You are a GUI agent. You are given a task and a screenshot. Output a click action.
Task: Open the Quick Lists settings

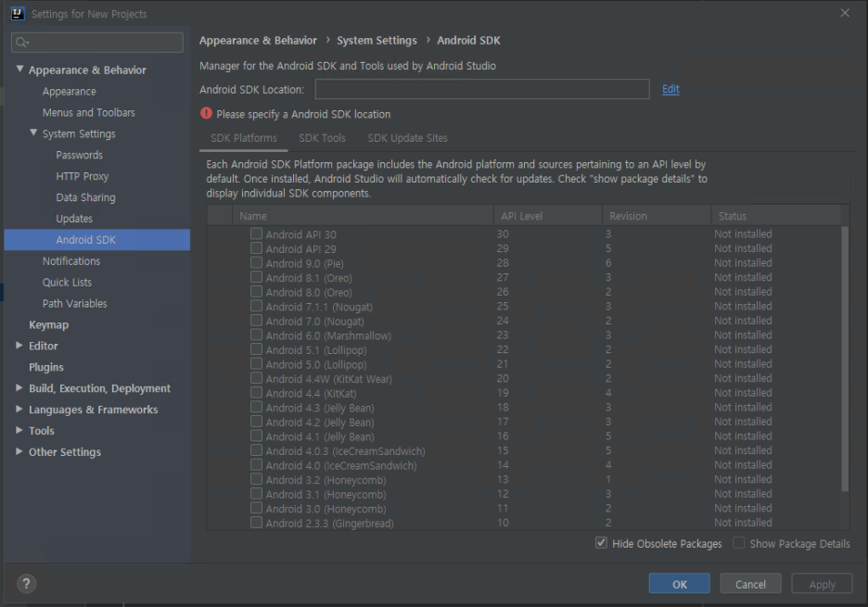pyautogui.click(x=67, y=283)
